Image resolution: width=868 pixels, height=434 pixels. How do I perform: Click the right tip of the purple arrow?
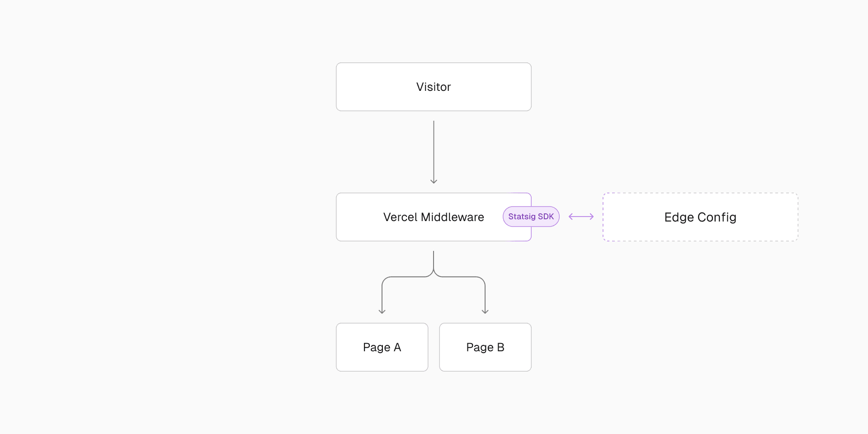[593, 217]
